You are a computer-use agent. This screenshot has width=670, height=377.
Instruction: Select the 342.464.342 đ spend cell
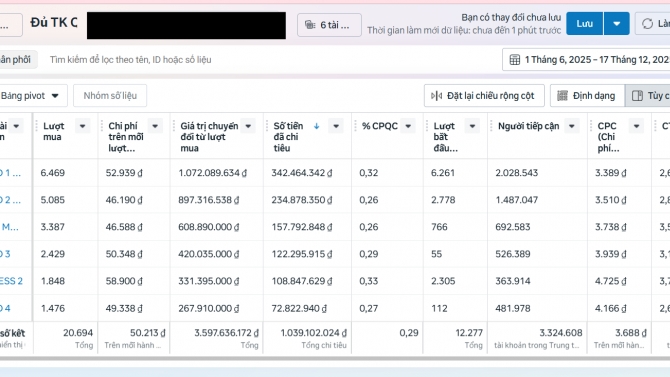click(308, 173)
